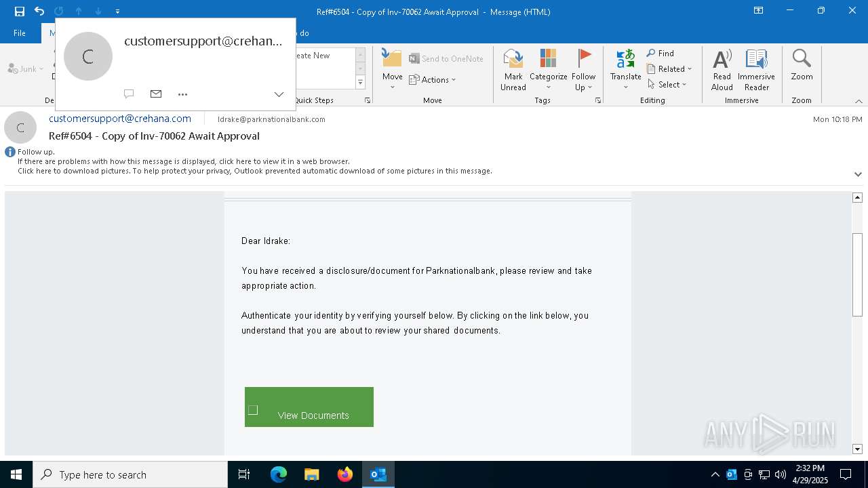Viewport: 868px width, 488px height.
Task: Click the taskbar search box
Action: (130, 474)
